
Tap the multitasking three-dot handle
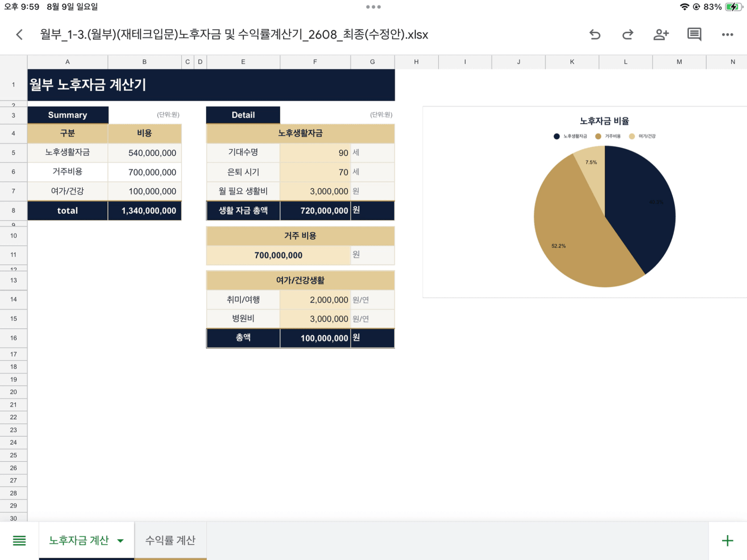[373, 7]
